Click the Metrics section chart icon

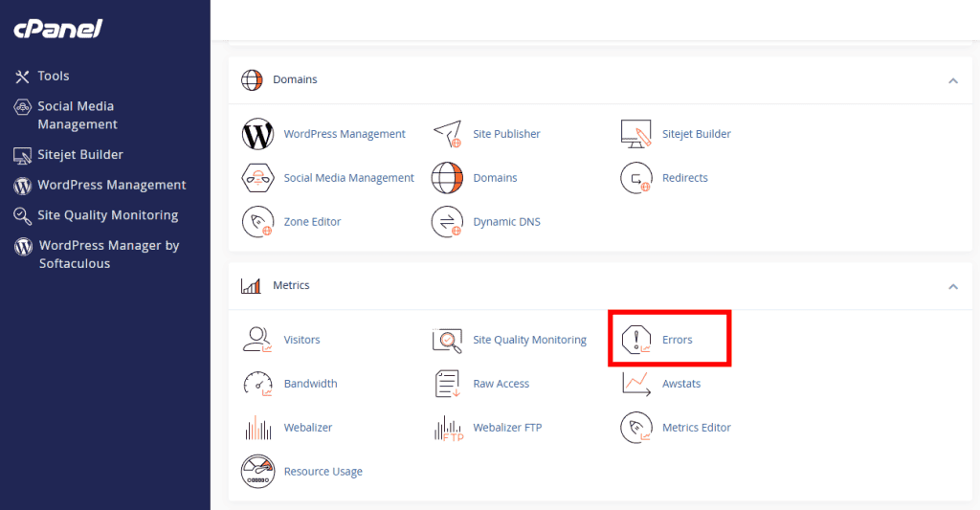coord(251,286)
